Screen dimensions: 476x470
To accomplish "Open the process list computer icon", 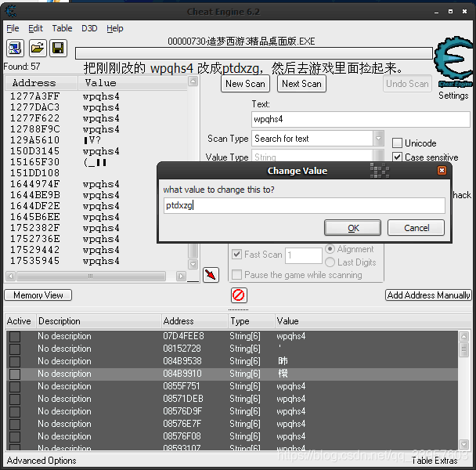I will (15, 48).
